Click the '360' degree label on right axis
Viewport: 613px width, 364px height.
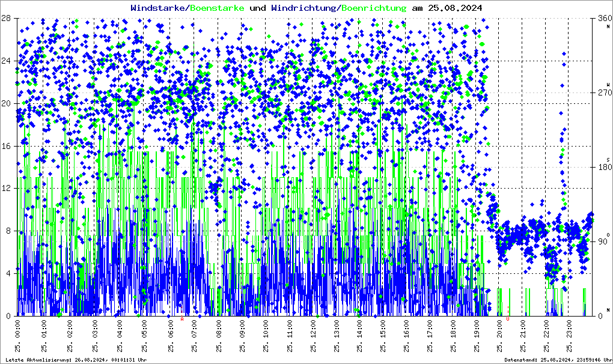coord(605,19)
